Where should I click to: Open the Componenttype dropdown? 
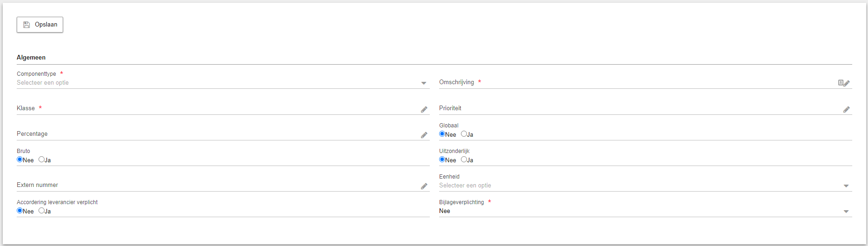tap(223, 83)
